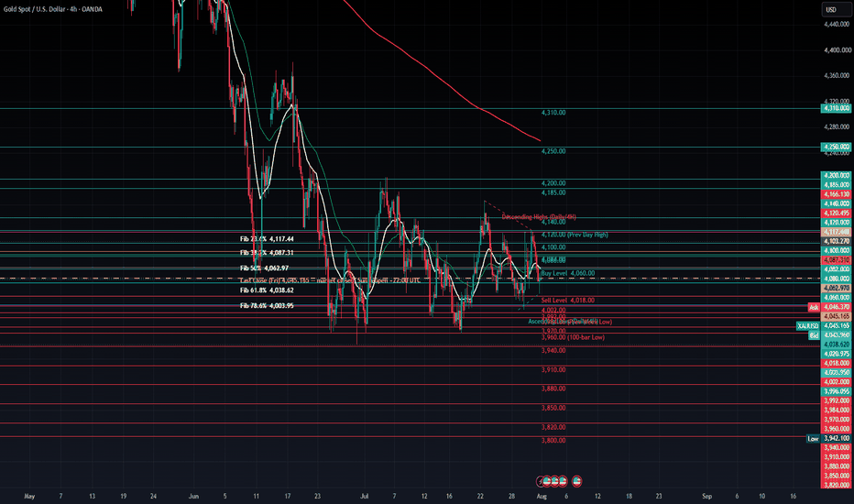The width and height of the screenshot is (854, 504).
Task: Click the 3,996.055 price axis tag
Action: (x=836, y=391)
